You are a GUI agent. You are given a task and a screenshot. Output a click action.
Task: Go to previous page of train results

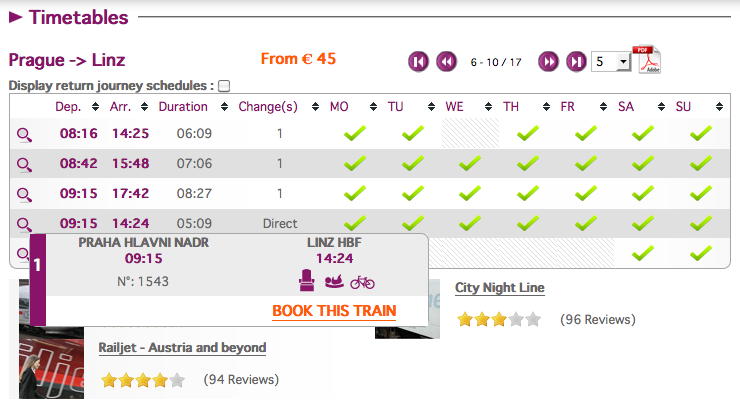(446, 62)
